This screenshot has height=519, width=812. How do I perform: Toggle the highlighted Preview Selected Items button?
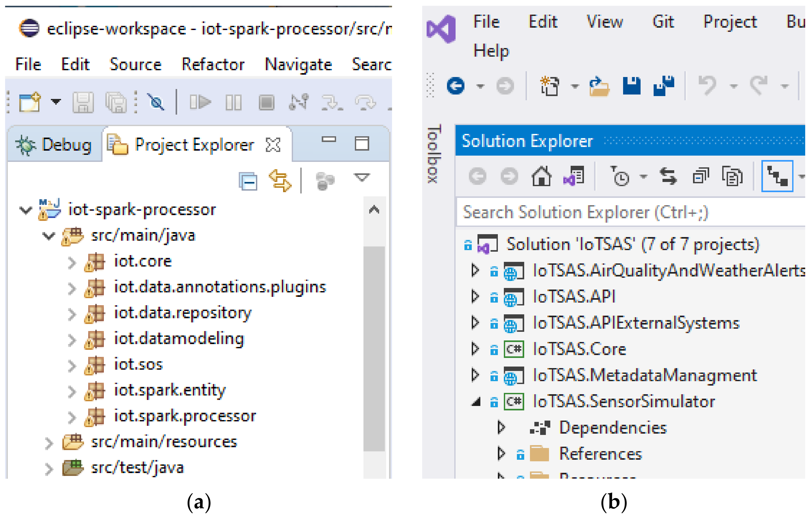(777, 176)
